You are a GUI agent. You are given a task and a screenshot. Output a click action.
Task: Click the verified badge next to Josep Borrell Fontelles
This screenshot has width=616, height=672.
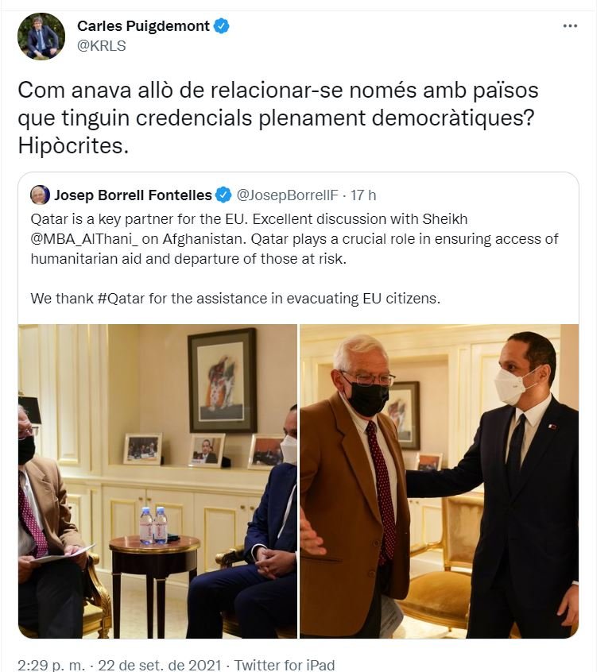coord(223,195)
